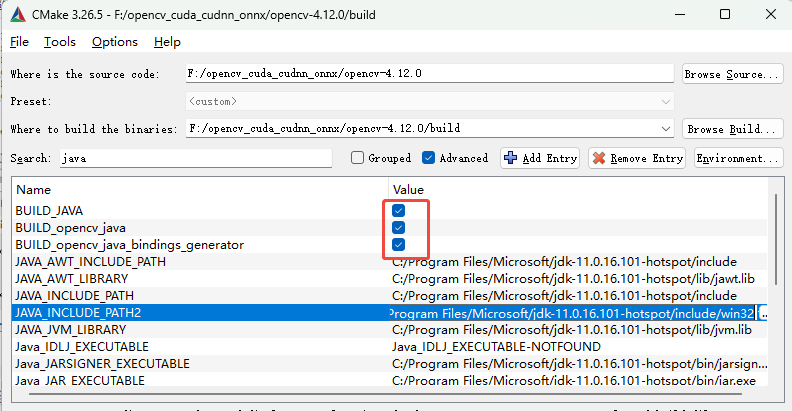Click the Search field containing java
This screenshot has height=411, width=792.
(x=195, y=158)
